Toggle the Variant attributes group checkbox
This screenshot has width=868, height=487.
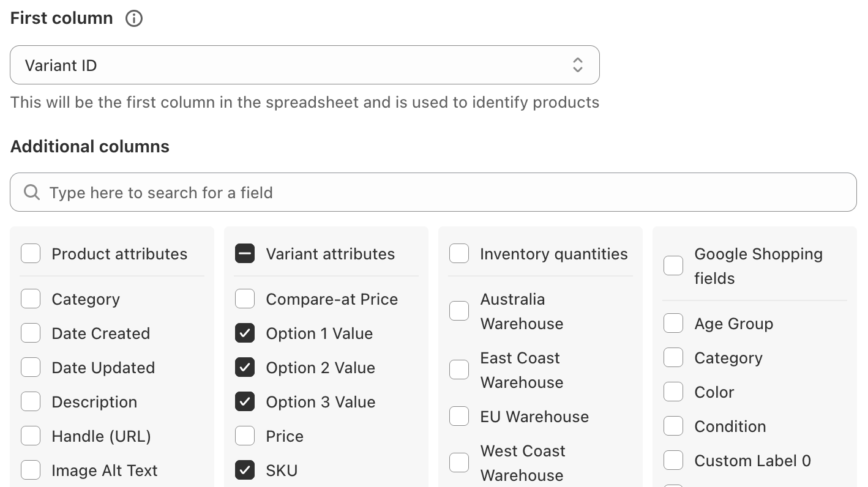point(245,253)
